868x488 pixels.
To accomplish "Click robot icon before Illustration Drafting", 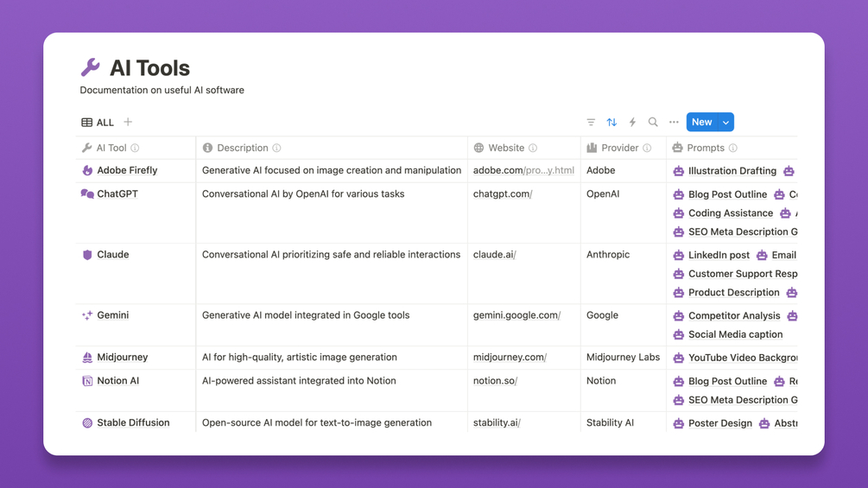I will tap(679, 171).
